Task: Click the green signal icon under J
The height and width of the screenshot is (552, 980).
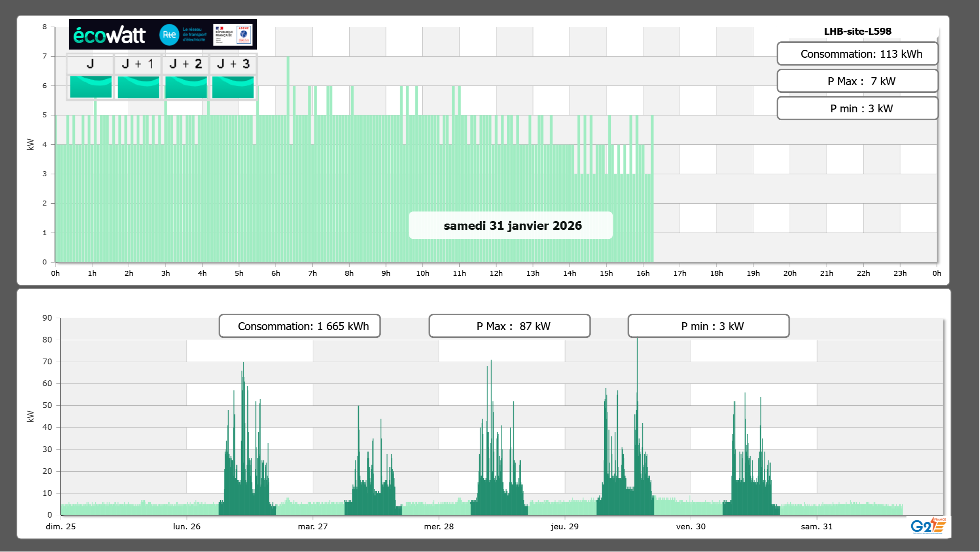Action: (91, 87)
